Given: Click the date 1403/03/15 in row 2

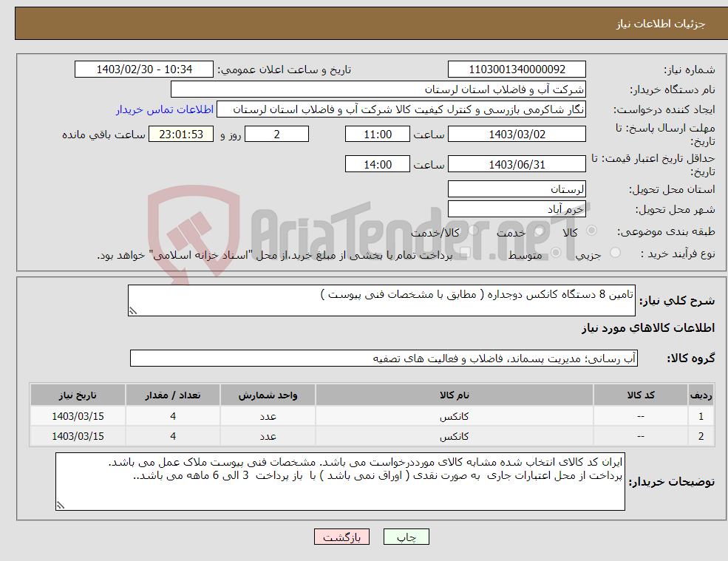Looking at the screenshot, I should [78, 436].
